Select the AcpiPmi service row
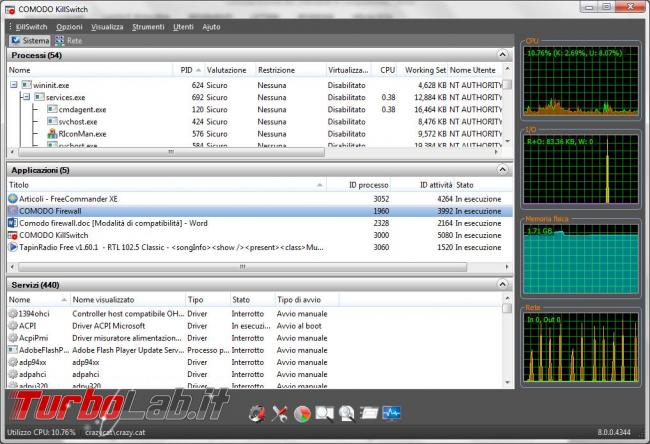 pyautogui.click(x=255, y=338)
